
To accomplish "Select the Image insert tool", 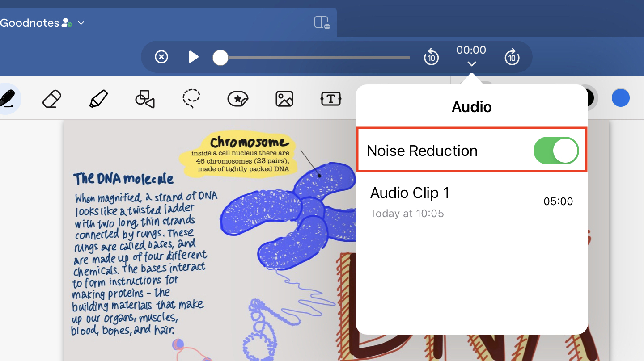I will [x=284, y=99].
